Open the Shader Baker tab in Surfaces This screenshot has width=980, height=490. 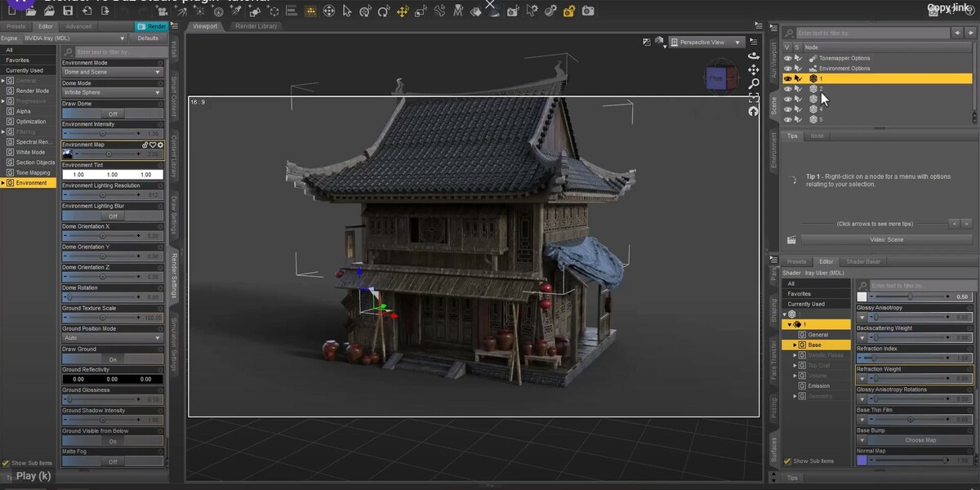click(x=863, y=261)
